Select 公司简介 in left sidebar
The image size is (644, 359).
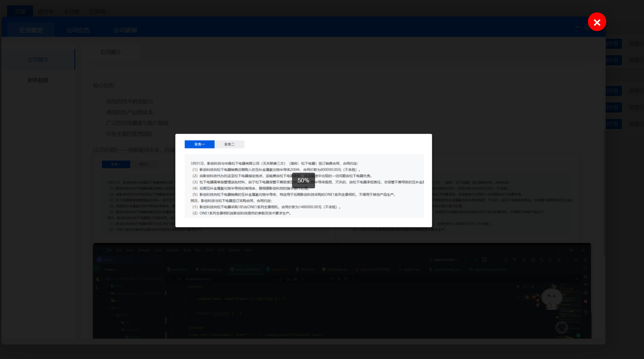coord(38,60)
